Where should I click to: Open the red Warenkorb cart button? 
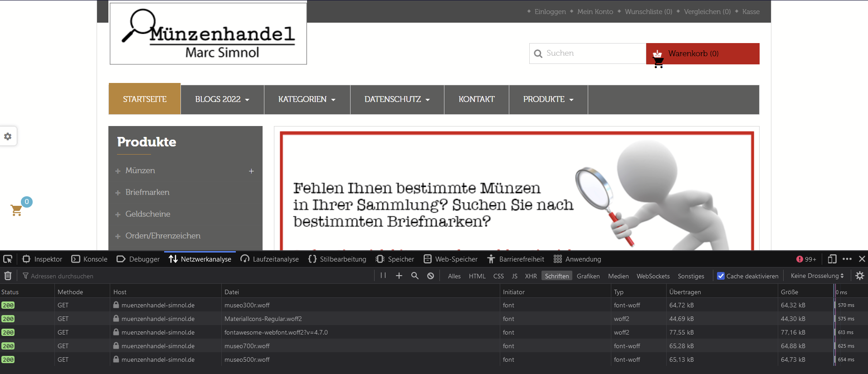pos(702,53)
